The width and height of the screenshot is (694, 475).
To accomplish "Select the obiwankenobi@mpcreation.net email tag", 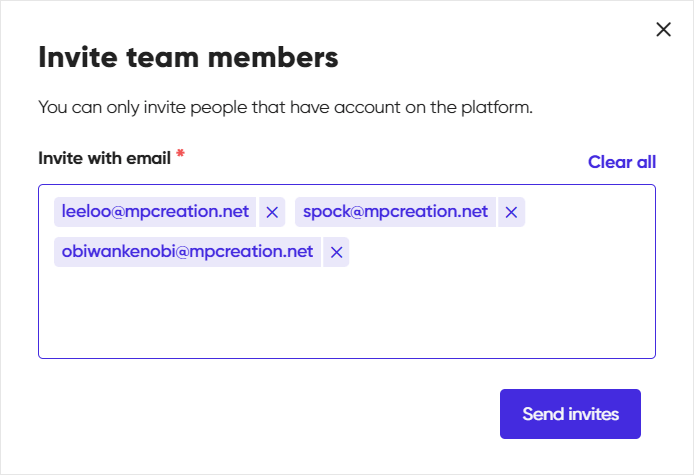I will pos(187,252).
